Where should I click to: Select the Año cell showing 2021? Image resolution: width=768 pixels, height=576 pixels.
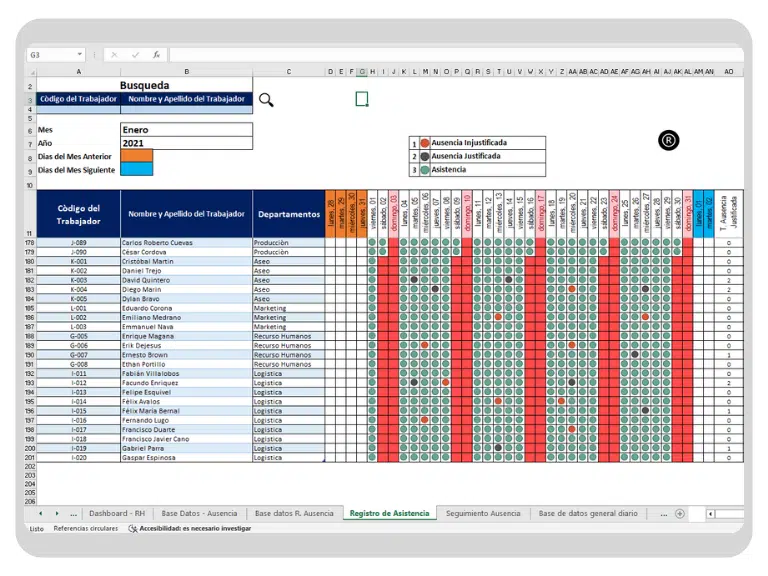pos(186,143)
